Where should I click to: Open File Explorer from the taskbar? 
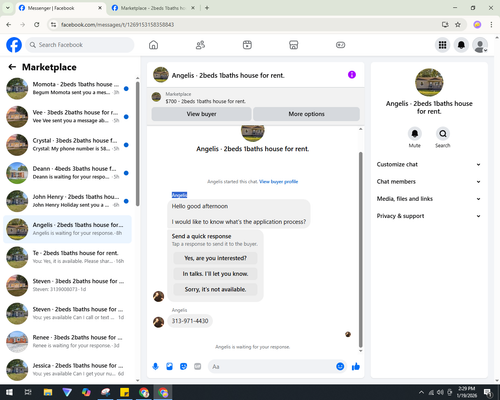tap(48, 392)
